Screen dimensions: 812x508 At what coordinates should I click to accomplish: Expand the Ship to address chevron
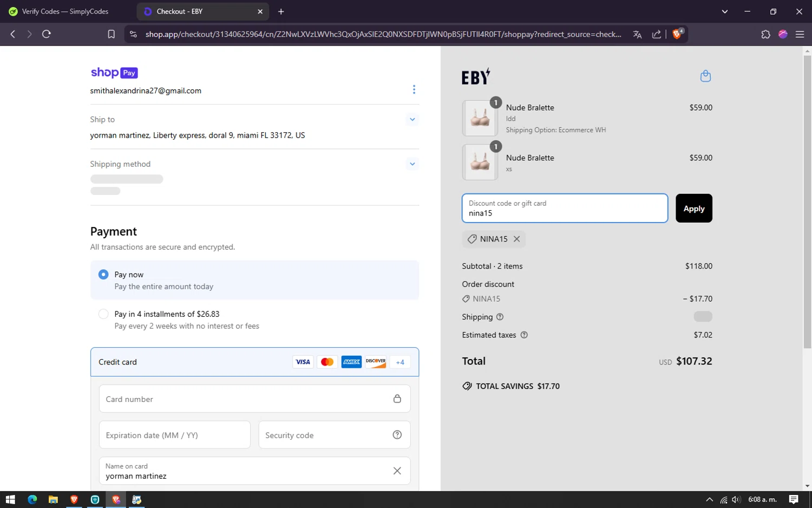[x=412, y=119]
